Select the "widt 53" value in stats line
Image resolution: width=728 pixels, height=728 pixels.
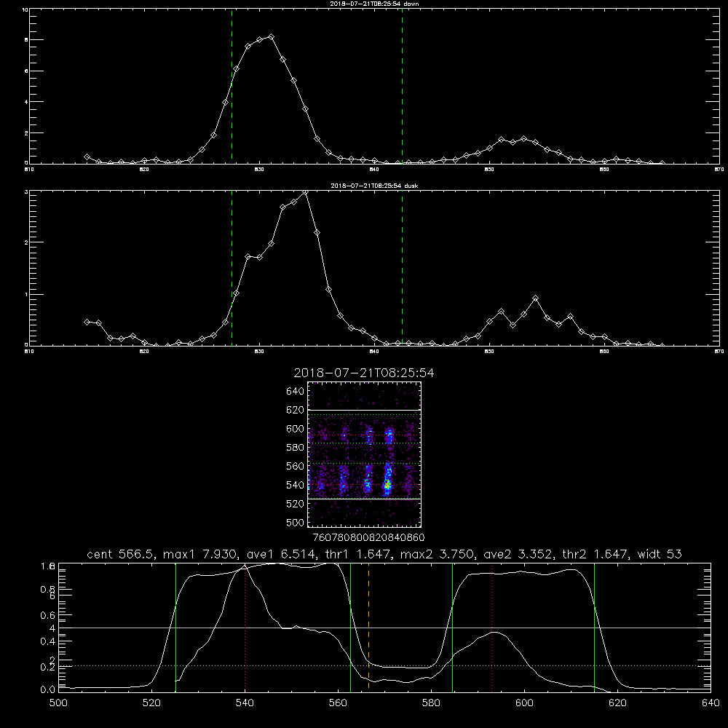point(660,554)
